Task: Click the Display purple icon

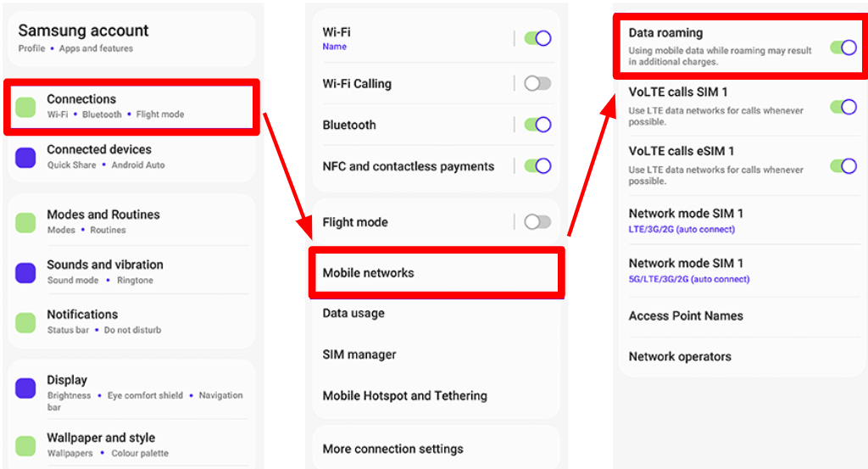Action: (25, 388)
